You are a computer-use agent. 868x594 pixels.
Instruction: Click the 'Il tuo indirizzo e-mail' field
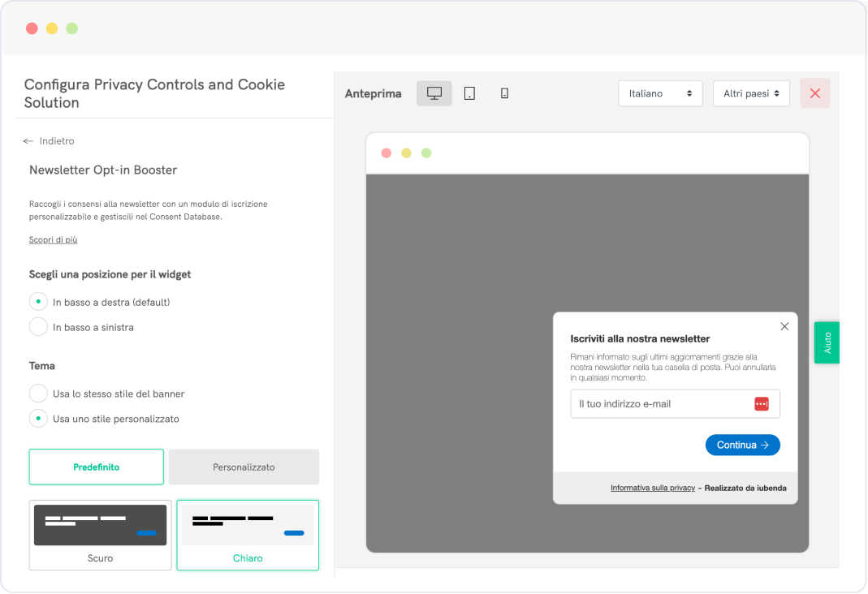(659, 404)
